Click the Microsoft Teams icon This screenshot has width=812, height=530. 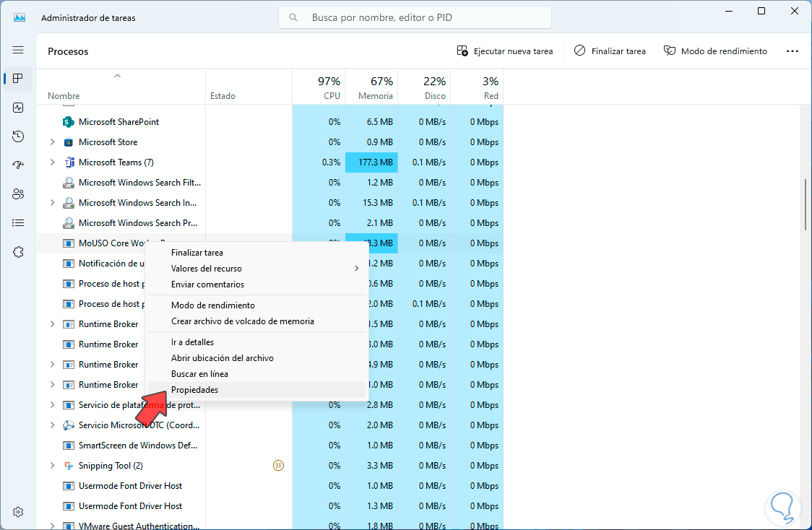tap(69, 162)
